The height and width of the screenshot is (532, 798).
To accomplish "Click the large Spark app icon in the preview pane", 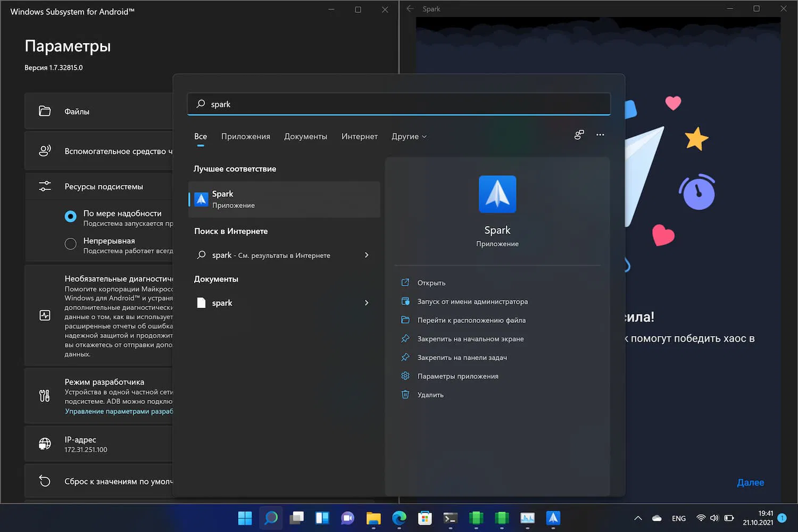I will coord(497,194).
